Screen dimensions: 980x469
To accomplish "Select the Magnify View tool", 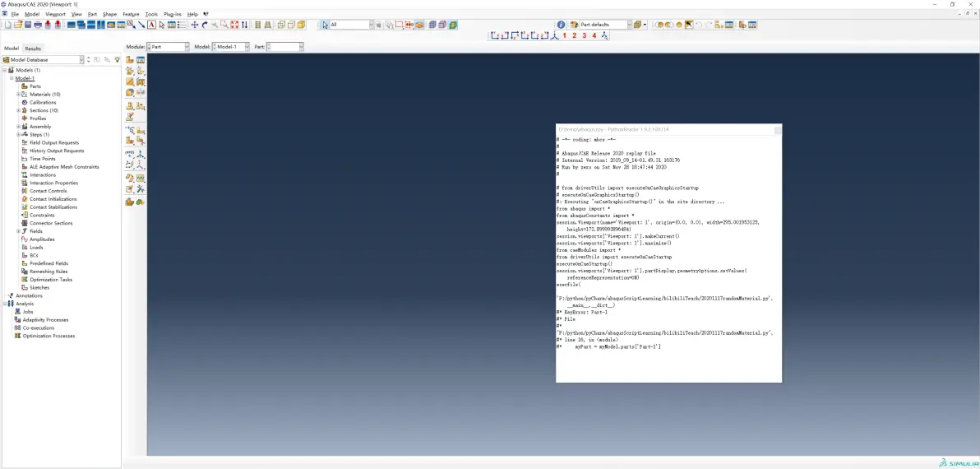I will pos(215,25).
